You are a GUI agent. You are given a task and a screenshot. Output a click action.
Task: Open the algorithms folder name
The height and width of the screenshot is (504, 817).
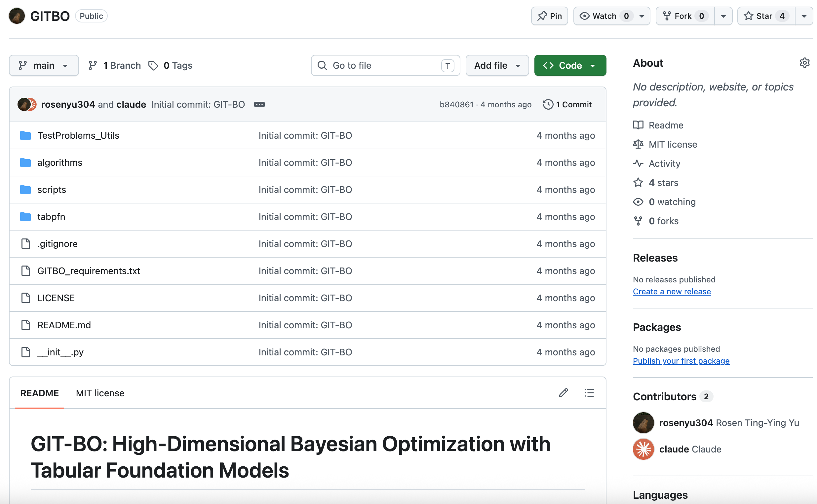pos(60,162)
